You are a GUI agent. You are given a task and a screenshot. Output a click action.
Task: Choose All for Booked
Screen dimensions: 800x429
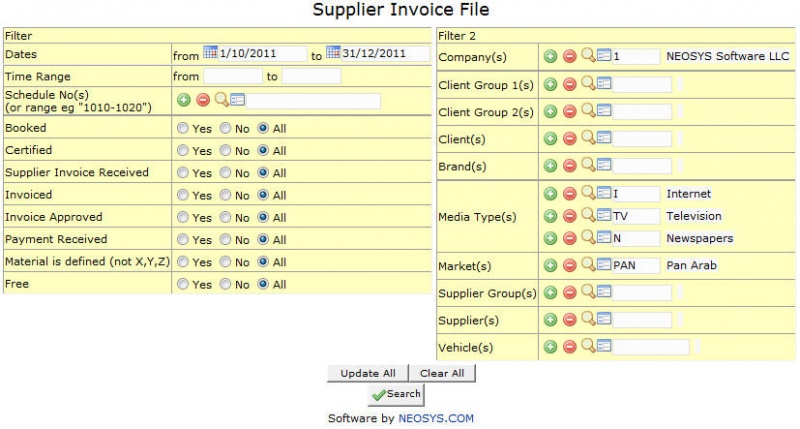tap(263, 129)
